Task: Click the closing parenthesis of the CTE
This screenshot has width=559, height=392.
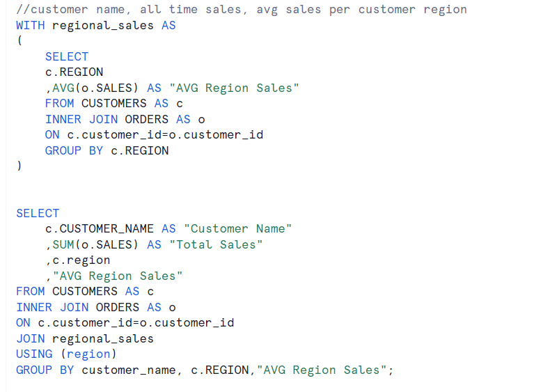Action: [x=19, y=166]
